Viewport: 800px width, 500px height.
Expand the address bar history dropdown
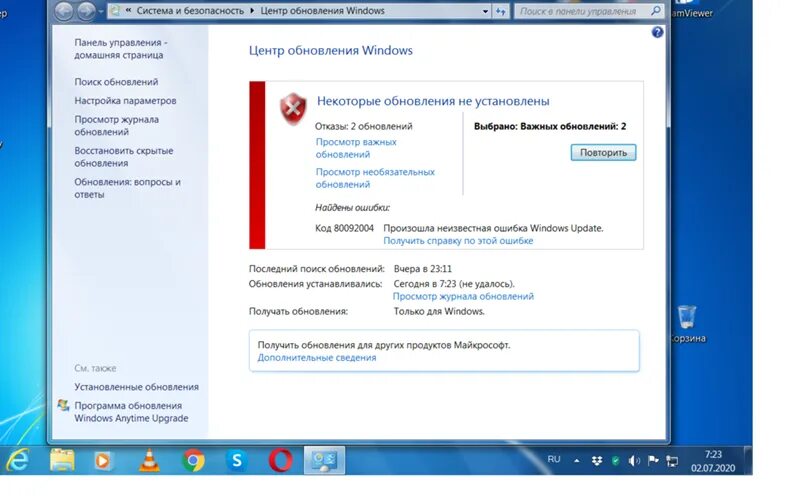(x=485, y=11)
